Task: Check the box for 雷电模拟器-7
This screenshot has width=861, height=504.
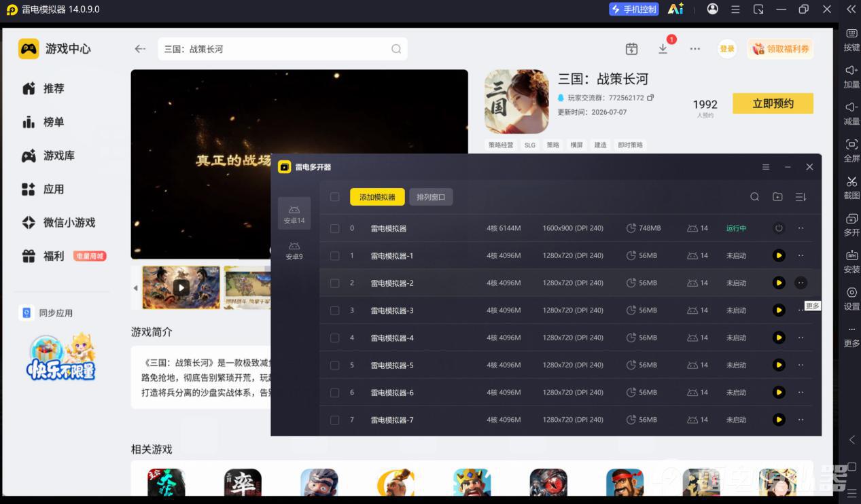Action: click(334, 420)
